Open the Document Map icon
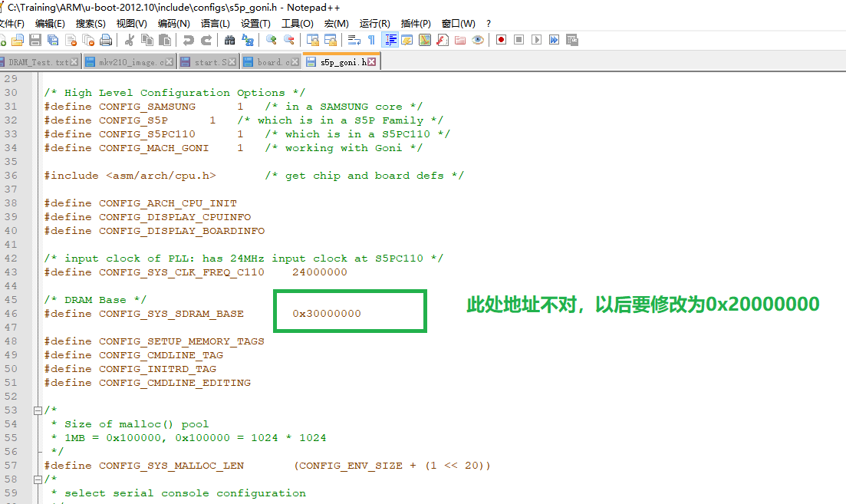Screen dimensions: 846x504 pos(425,40)
